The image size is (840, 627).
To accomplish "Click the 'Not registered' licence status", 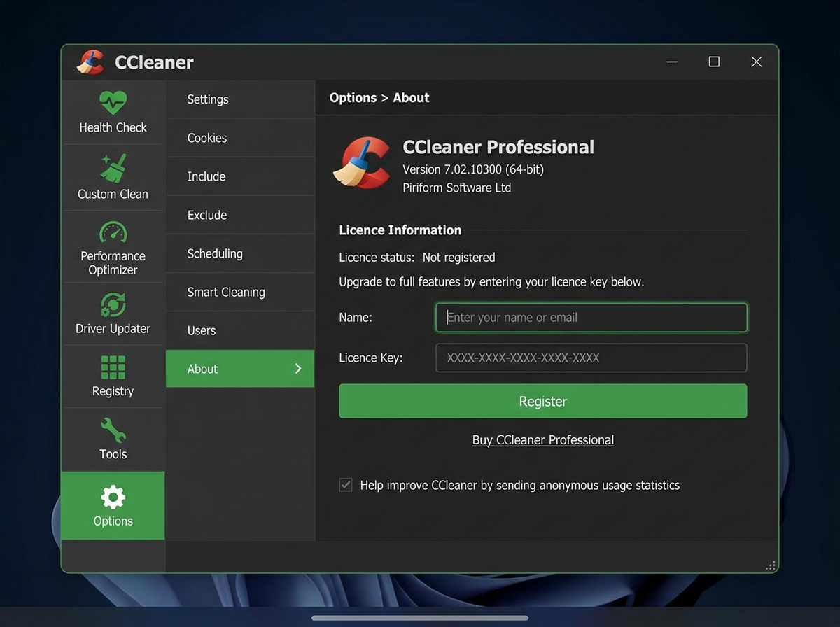I will (459, 258).
